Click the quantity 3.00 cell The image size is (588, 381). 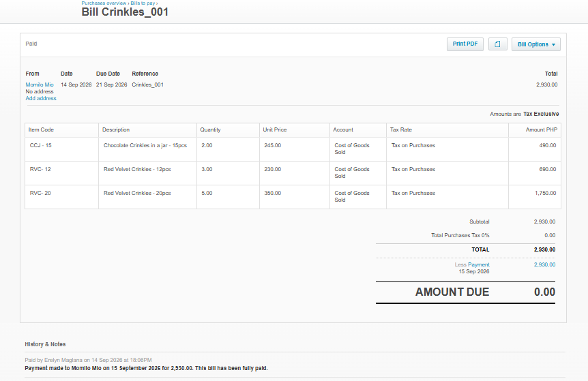coord(228,173)
